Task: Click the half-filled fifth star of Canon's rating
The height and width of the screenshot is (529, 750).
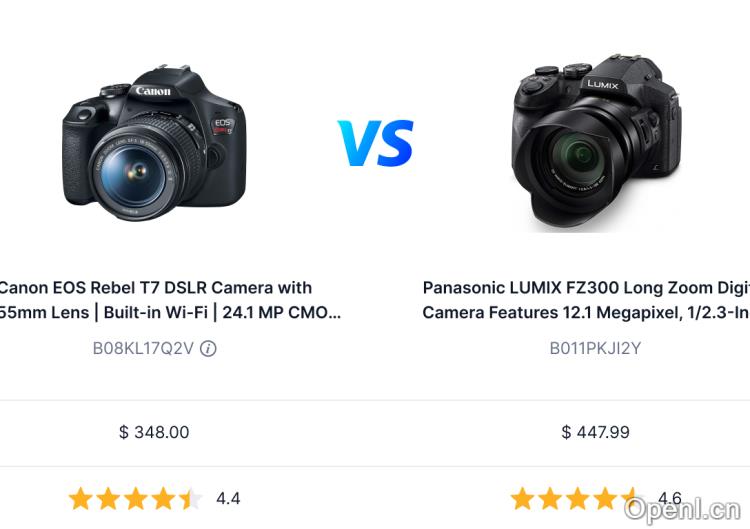Action: 191,499
